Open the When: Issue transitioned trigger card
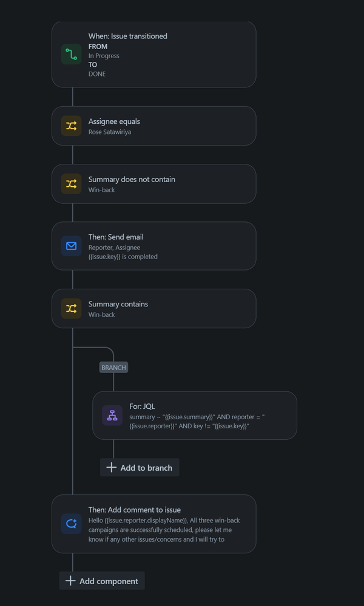Image resolution: width=364 pixels, height=606 pixels. [153, 54]
